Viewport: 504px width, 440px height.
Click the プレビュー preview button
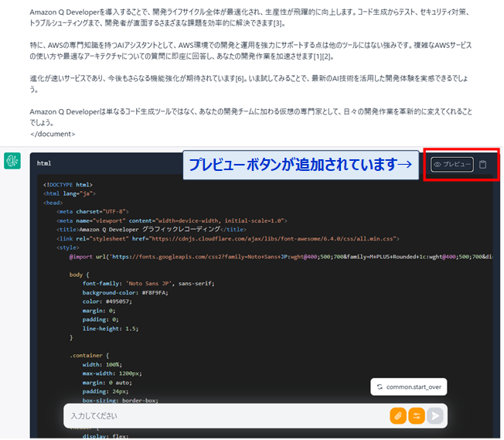click(x=452, y=165)
